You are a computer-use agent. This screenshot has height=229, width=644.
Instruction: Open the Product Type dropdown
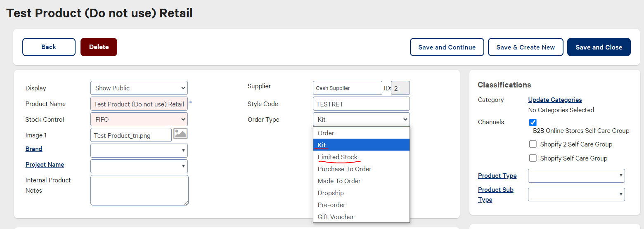[x=576, y=176]
